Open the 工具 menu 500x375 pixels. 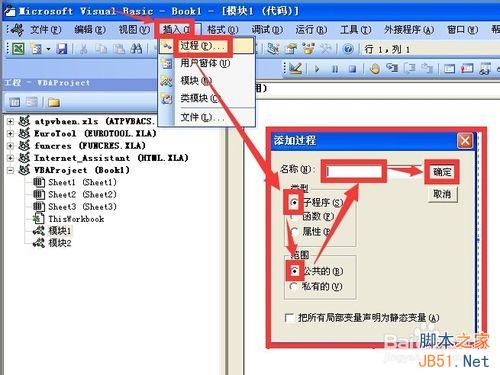point(356,30)
